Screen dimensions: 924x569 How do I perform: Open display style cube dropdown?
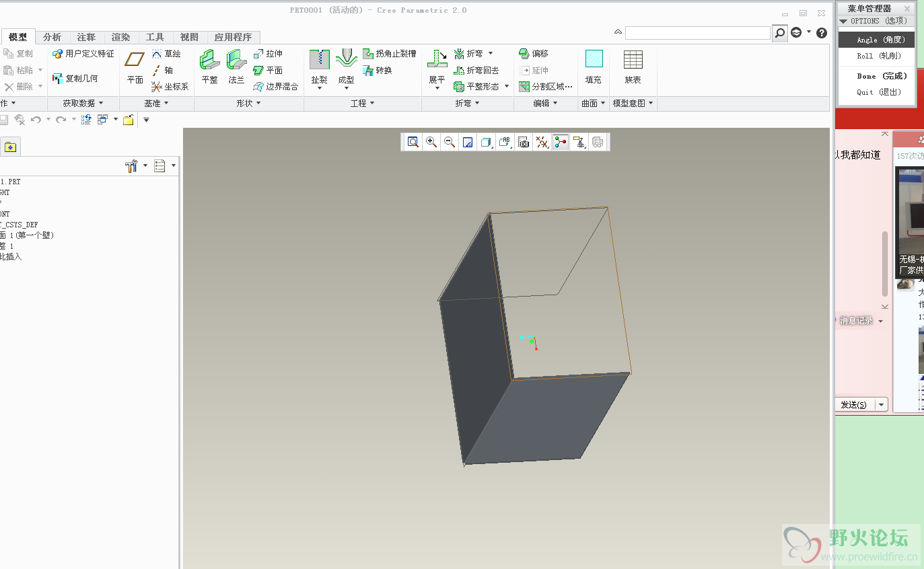coord(487,142)
